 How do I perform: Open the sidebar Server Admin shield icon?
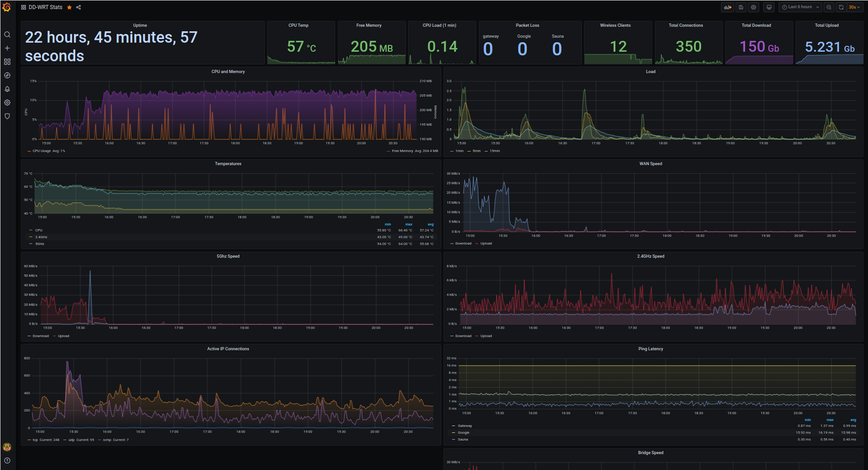tap(7, 116)
